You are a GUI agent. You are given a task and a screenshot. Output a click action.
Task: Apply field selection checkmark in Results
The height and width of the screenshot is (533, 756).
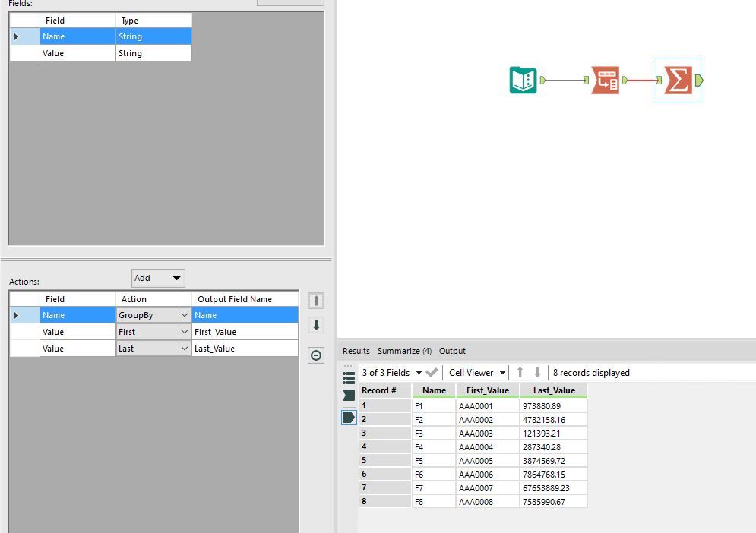pos(432,373)
